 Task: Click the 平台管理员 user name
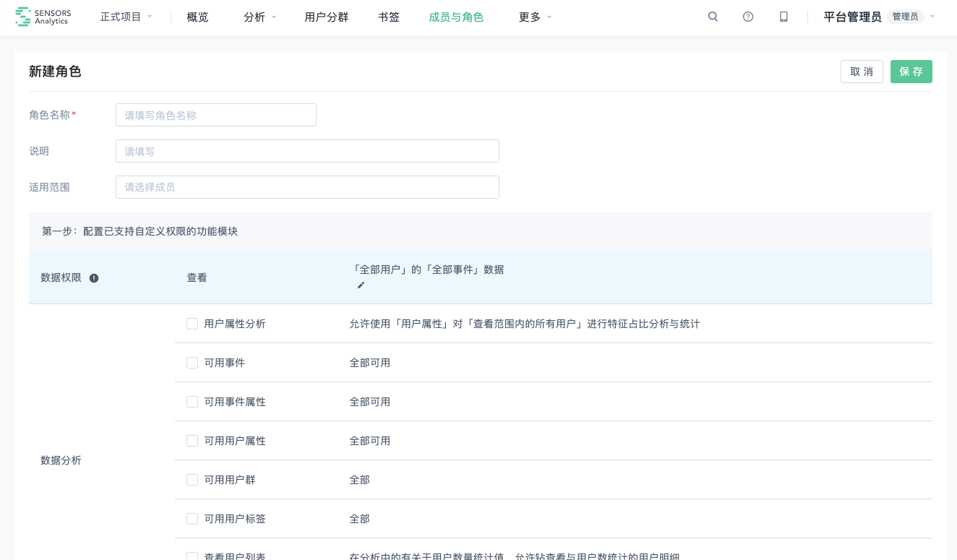point(852,17)
